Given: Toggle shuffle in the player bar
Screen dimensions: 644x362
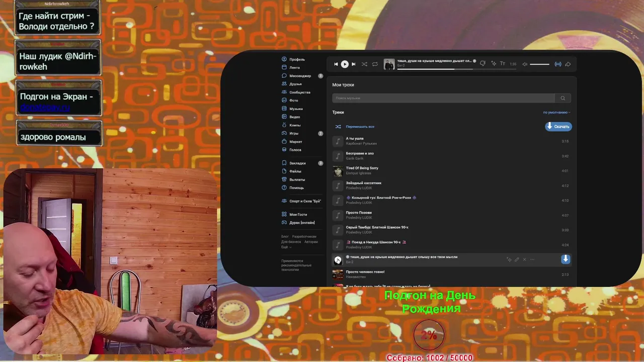Looking at the screenshot, I should 364,64.
